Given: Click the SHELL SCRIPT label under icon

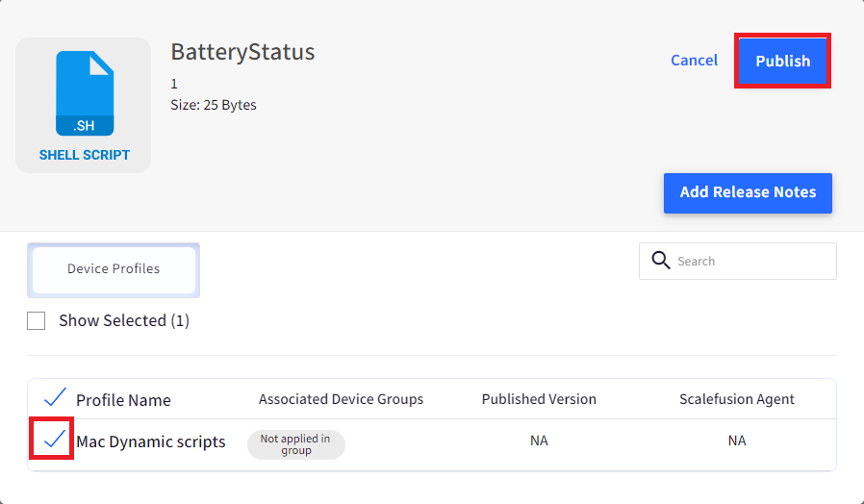Looking at the screenshot, I should click(x=85, y=155).
